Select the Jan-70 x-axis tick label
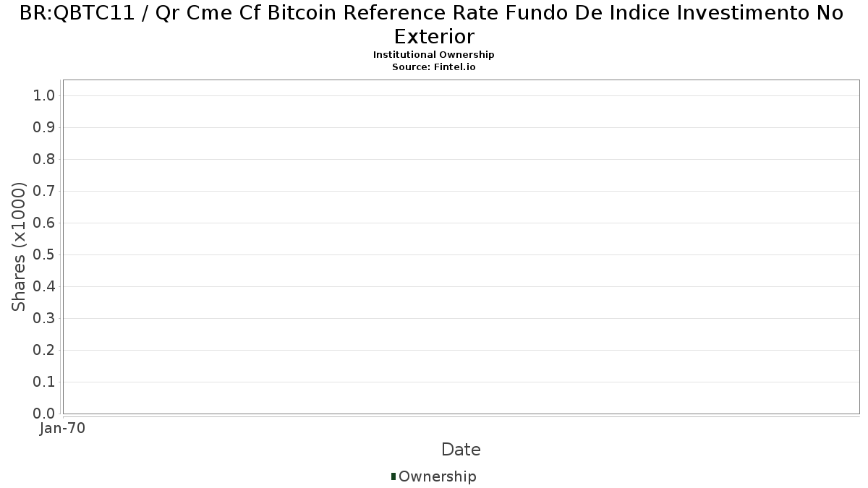The height and width of the screenshot is (488, 868). click(63, 429)
